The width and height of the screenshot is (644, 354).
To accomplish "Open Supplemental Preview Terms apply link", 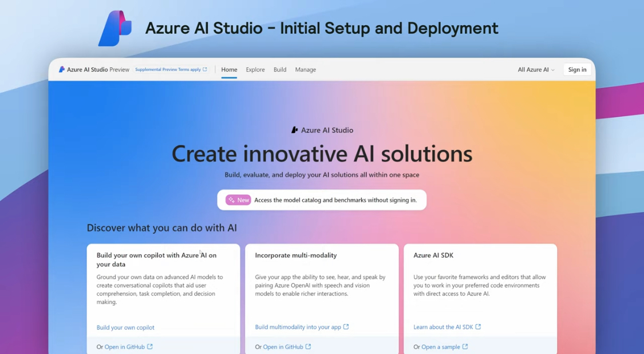I will (x=168, y=69).
